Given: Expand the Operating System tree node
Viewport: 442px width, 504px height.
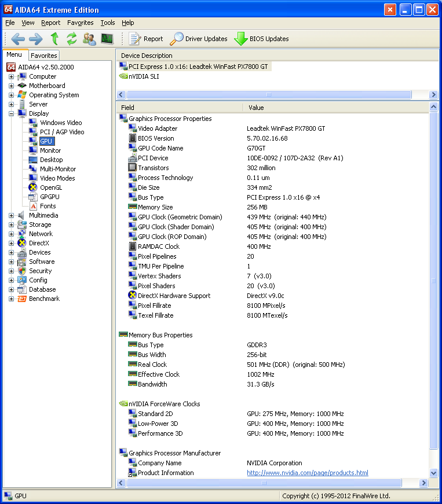Looking at the screenshot, I should click(11, 95).
